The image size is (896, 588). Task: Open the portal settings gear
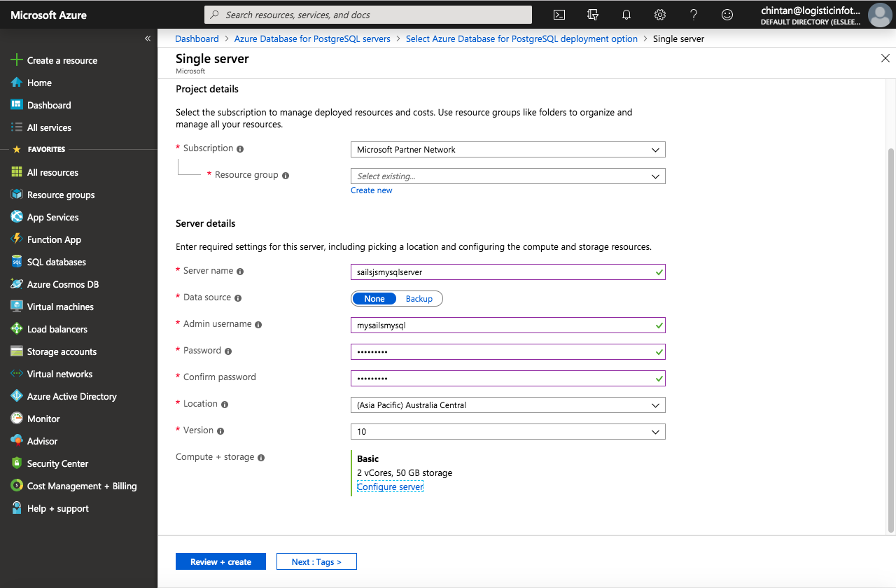659,15
